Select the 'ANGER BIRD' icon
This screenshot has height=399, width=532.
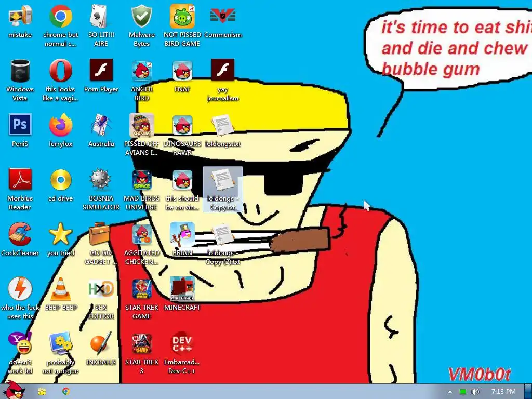click(141, 71)
